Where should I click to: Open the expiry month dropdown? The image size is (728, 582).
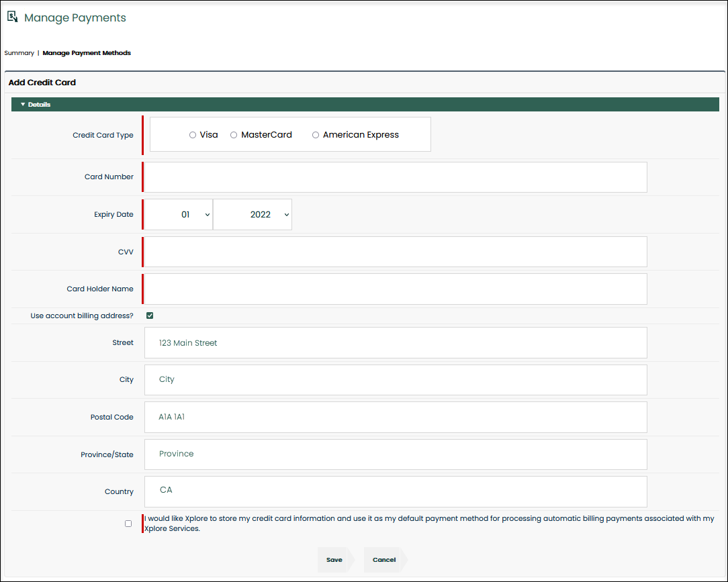[179, 215]
